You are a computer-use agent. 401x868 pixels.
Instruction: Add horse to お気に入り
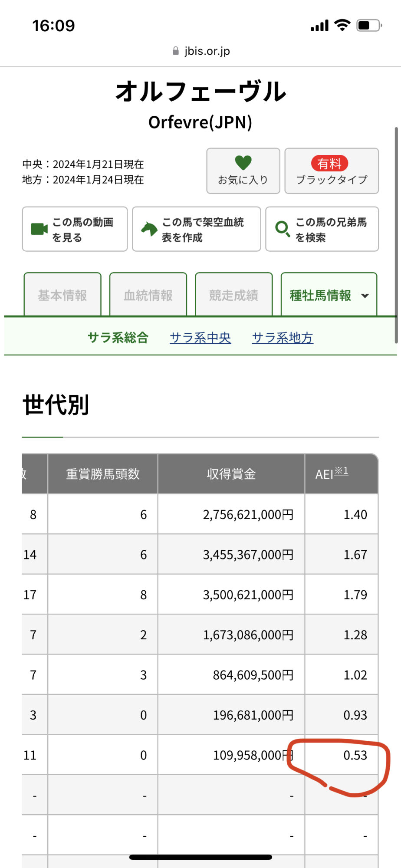[243, 171]
